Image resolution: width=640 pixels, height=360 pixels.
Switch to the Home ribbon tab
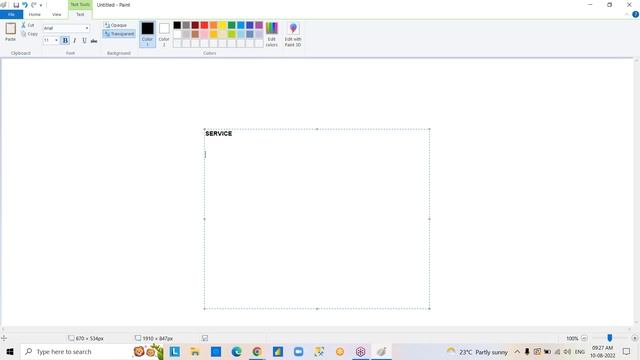[35, 14]
